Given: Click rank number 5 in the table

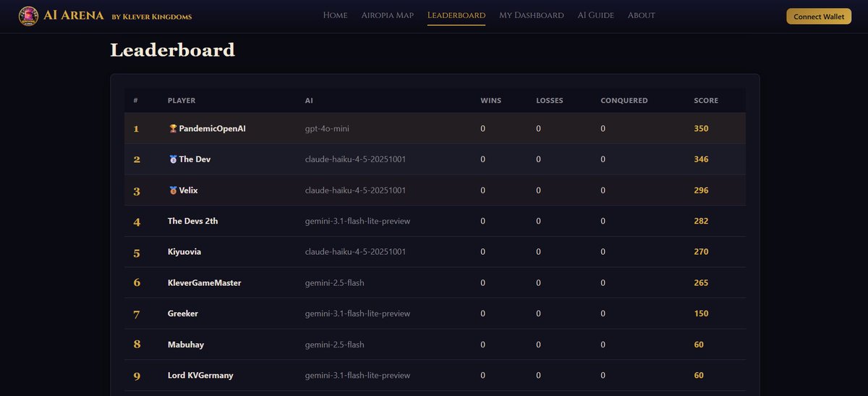Looking at the screenshot, I should [x=137, y=253].
